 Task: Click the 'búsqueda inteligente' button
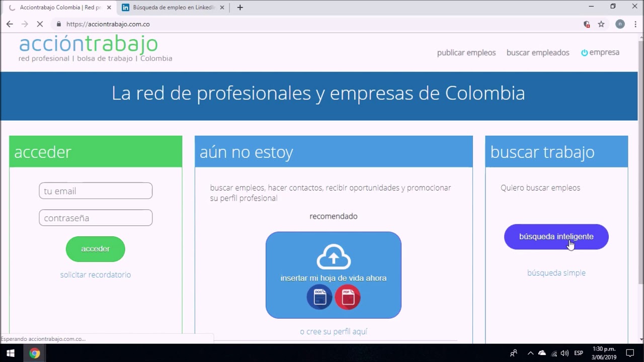coord(556,237)
